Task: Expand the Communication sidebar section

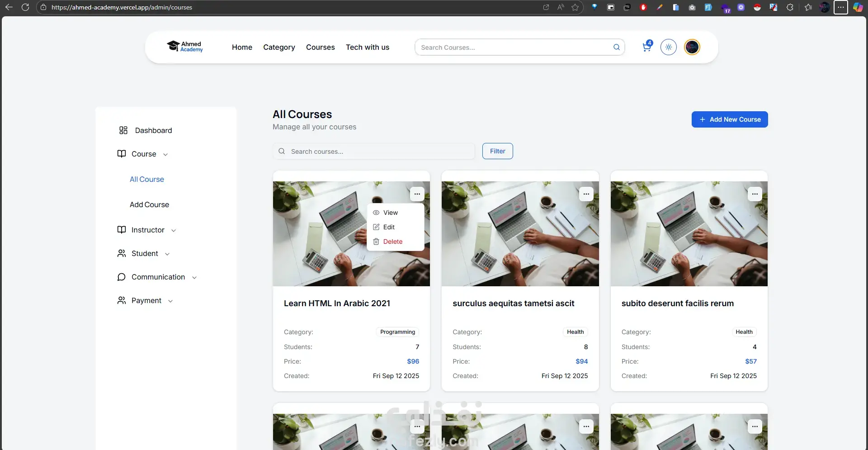Action: pos(157,277)
